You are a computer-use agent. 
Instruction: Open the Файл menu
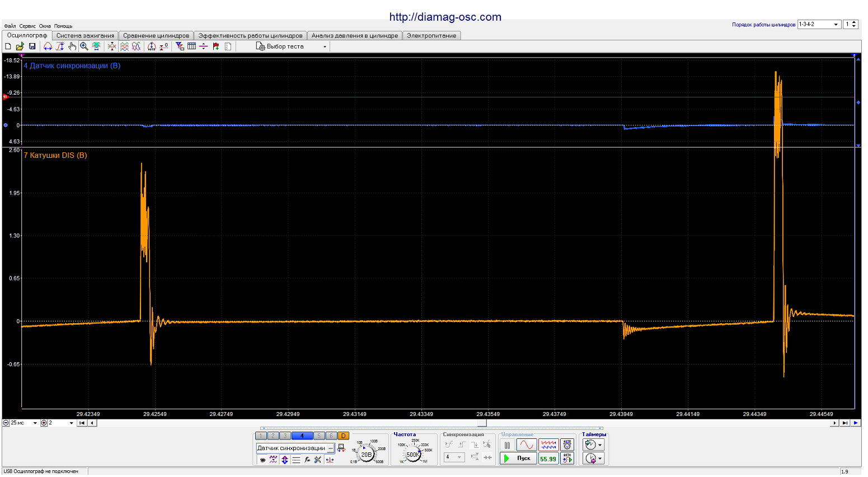coord(10,26)
